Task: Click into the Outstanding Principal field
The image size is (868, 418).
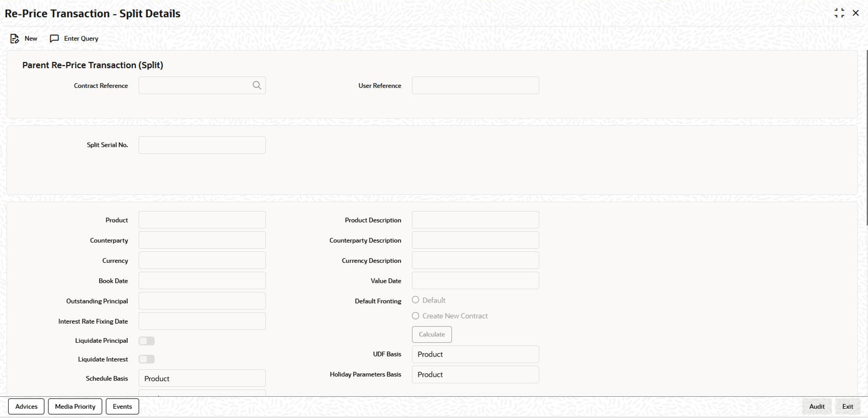Action: click(202, 301)
